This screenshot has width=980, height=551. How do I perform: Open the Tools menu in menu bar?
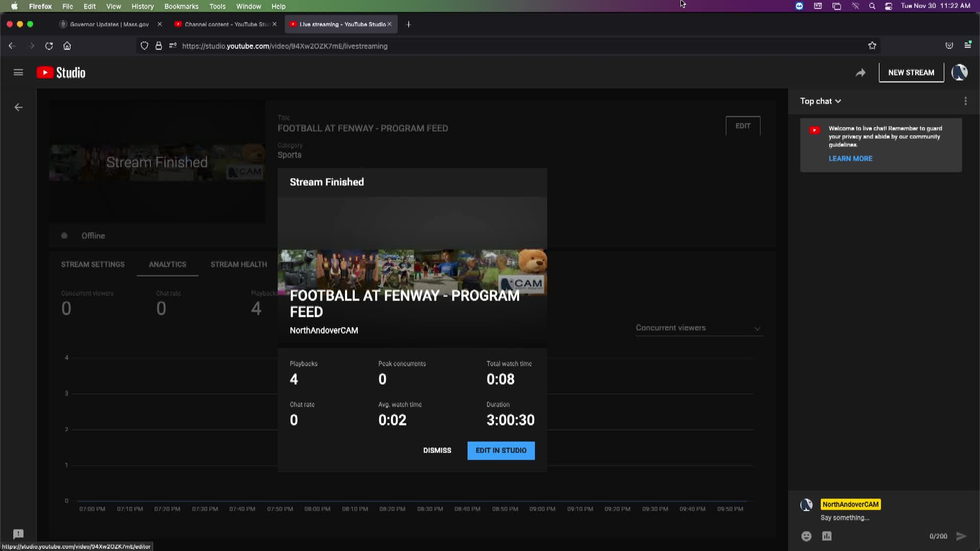(217, 6)
